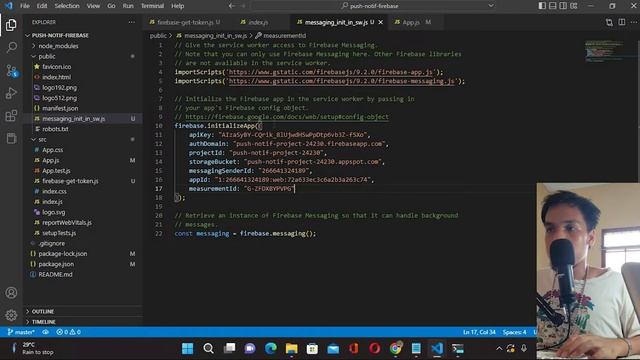This screenshot has height=360, width=640.
Task: Click the compare changes icon in editor toolbar
Action: point(609,22)
